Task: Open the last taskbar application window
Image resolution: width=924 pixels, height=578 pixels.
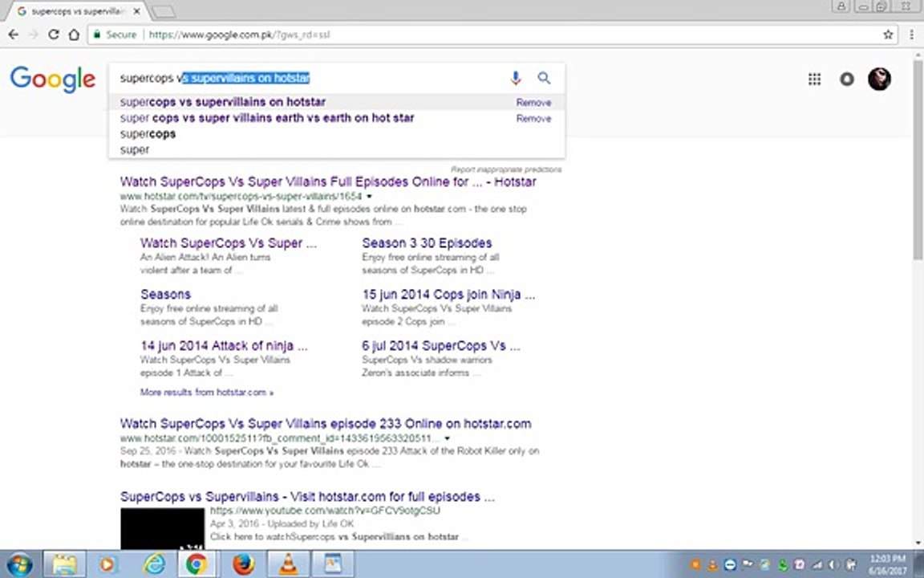Action: pyautogui.click(x=333, y=564)
